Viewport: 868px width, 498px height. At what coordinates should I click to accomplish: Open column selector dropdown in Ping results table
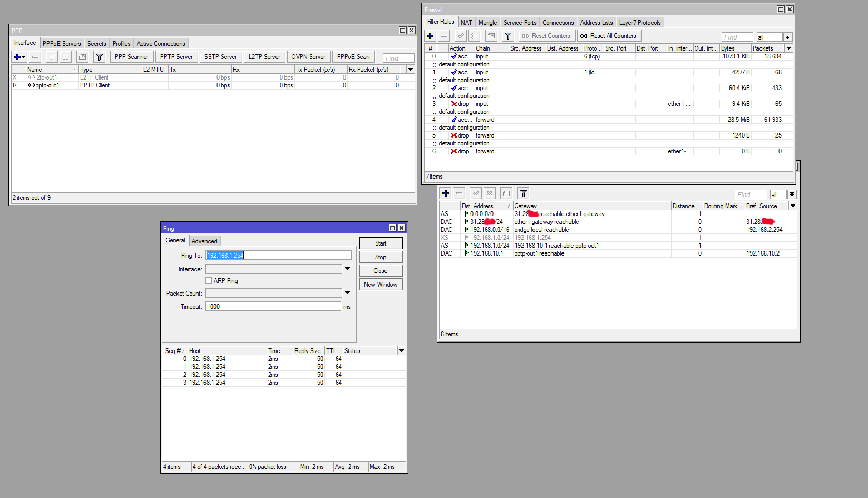click(x=401, y=350)
